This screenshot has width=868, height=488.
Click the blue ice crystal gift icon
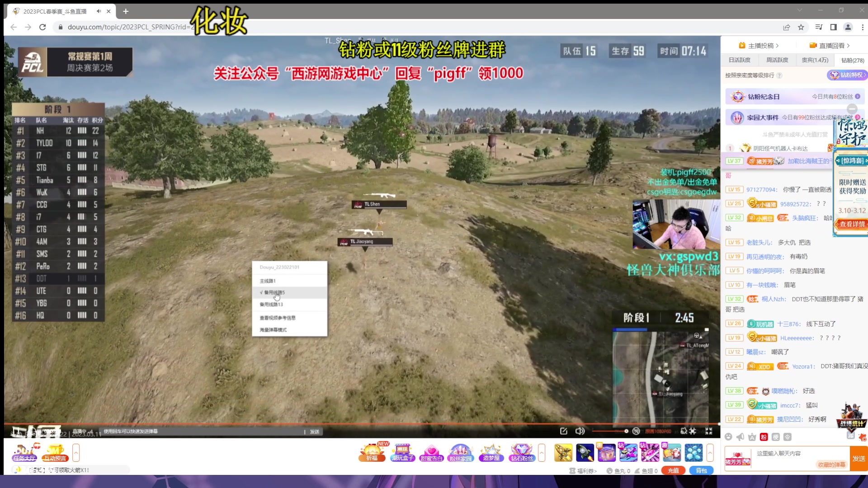tap(693, 453)
